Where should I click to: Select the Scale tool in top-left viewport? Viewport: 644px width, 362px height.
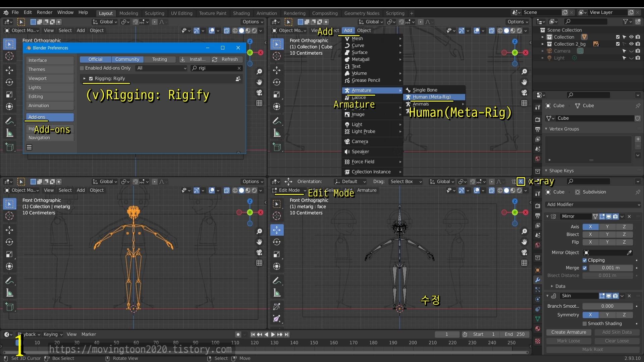9,95
